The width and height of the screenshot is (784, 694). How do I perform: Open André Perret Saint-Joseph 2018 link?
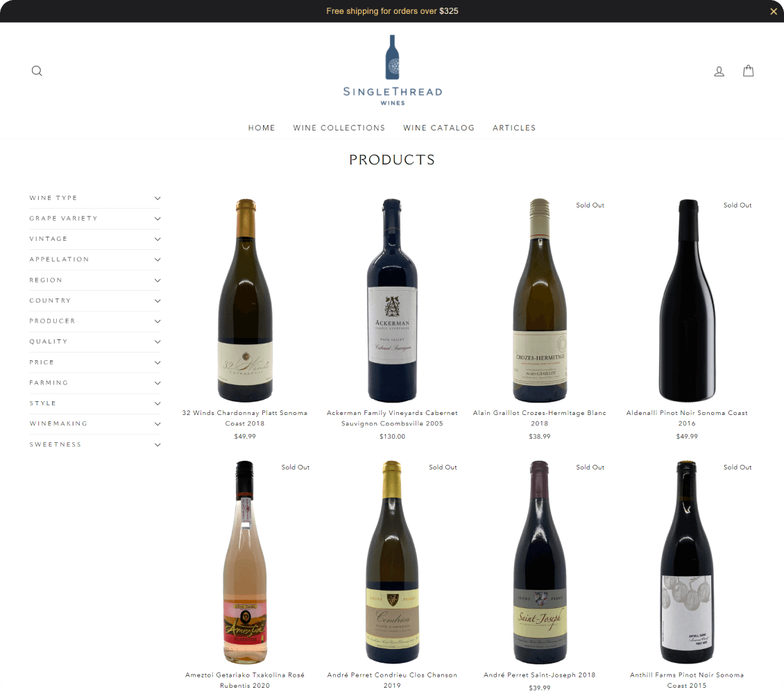[x=539, y=675]
